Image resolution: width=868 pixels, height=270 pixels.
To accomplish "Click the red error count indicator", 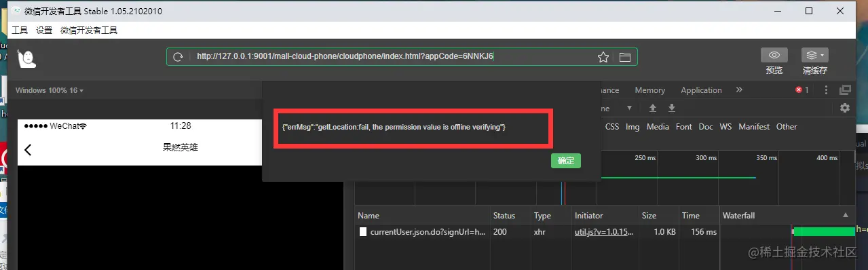I will (x=802, y=90).
